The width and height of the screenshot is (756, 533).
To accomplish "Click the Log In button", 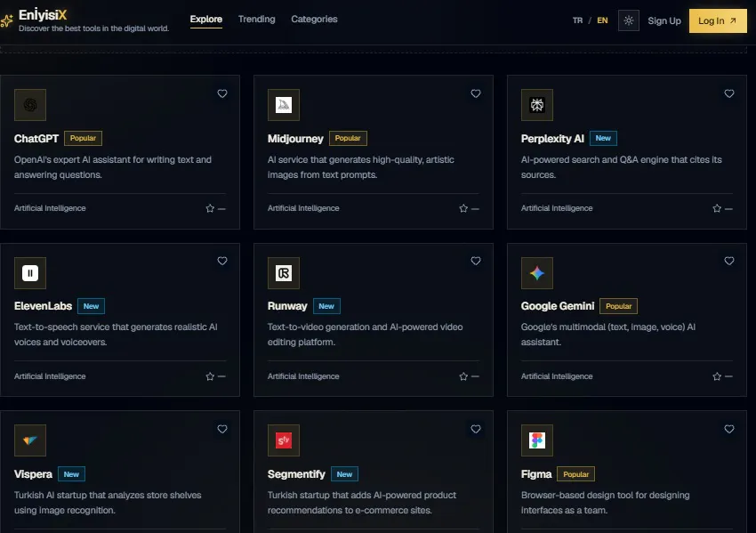I will click(x=718, y=20).
